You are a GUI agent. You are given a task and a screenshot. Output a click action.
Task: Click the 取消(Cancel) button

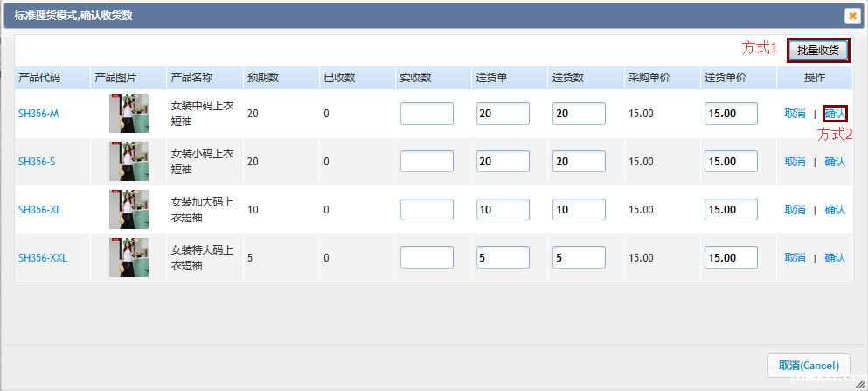(x=809, y=366)
